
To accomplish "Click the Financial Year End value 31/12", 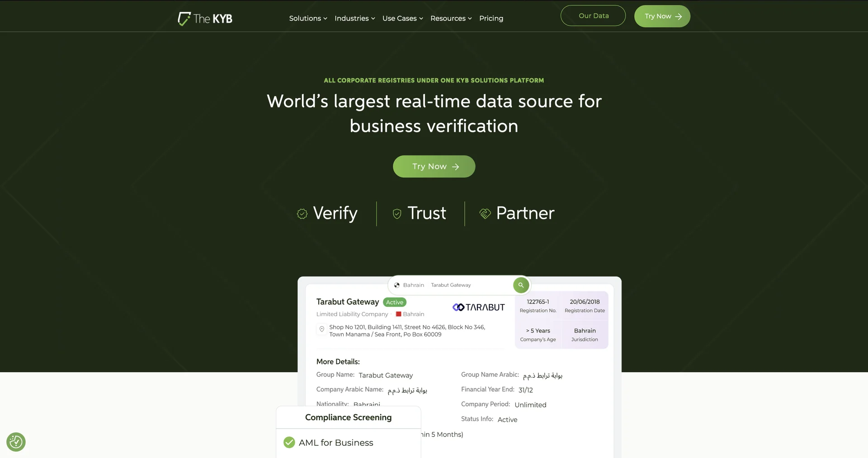I will click(526, 390).
